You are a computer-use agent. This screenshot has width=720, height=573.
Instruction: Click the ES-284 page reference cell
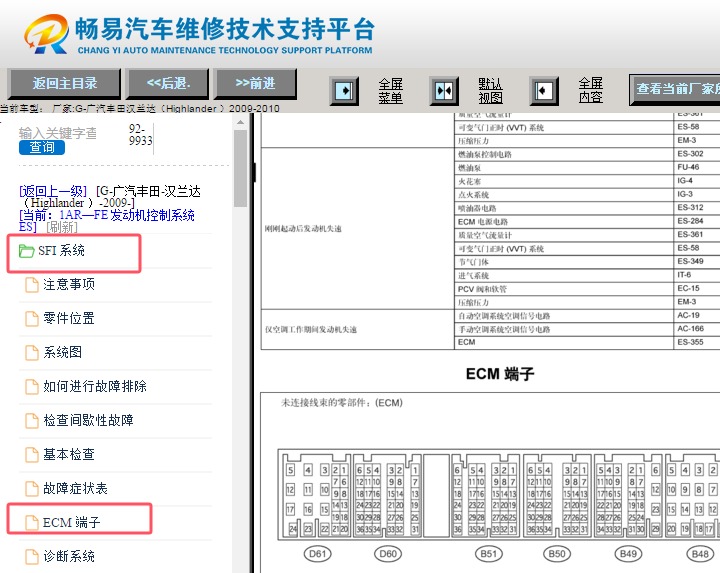click(x=697, y=221)
